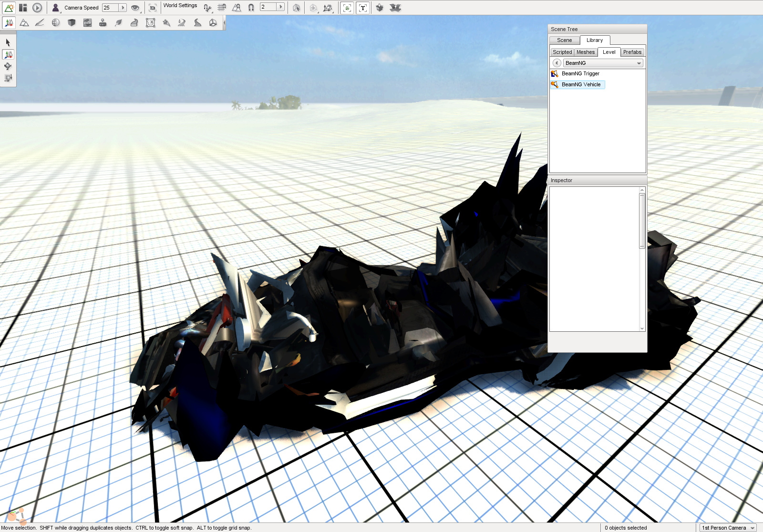Click the Inspector scrollbar up arrow
The width and height of the screenshot is (763, 532).
pos(642,190)
